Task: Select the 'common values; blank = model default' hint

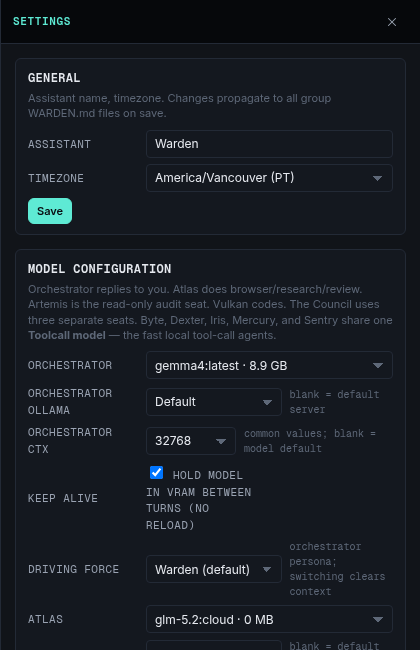Action: (310, 441)
